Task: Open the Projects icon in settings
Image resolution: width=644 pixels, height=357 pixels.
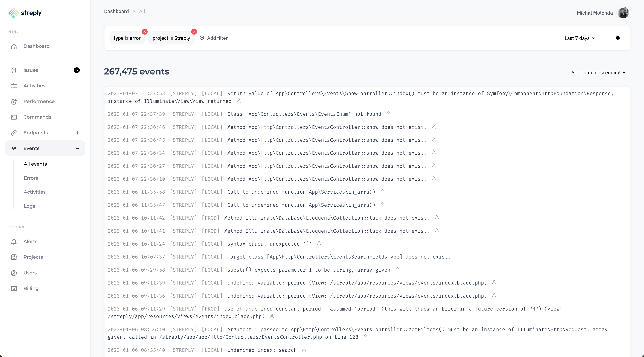Action: click(14, 257)
